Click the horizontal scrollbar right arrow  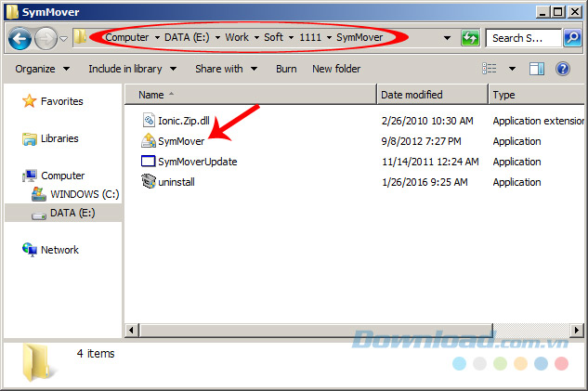(x=576, y=331)
